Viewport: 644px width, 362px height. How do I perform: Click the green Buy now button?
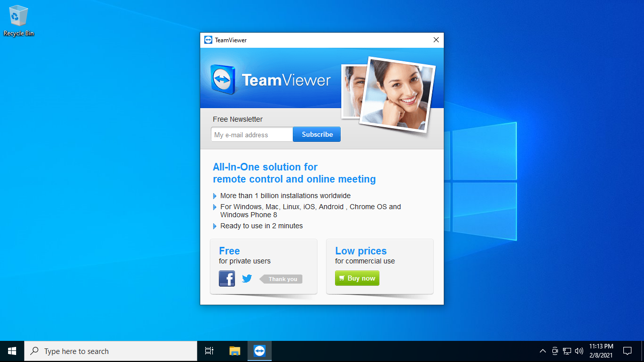[357, 278]
